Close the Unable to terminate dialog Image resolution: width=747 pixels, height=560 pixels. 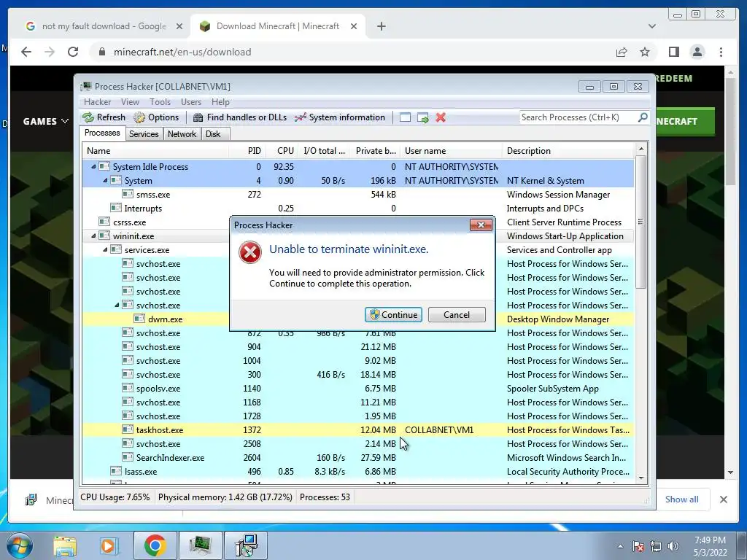tap(481, 225)
